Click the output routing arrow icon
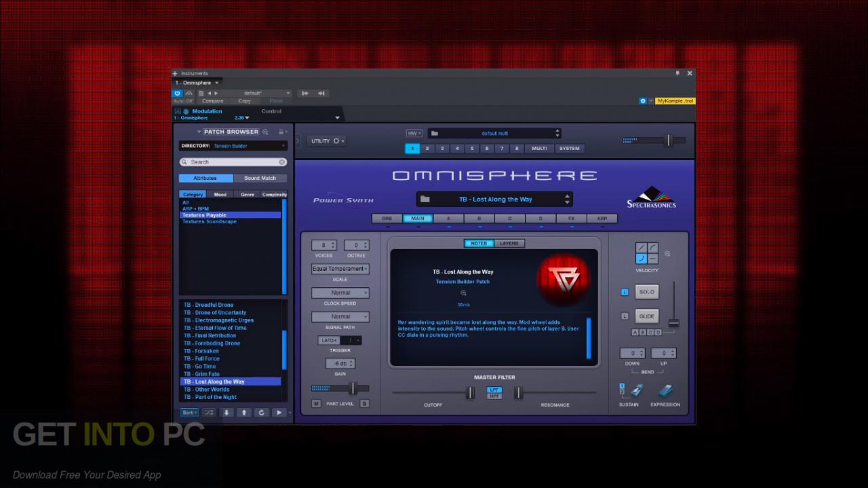868x488 pixels. pyautogui.click(x=321, y=93)
